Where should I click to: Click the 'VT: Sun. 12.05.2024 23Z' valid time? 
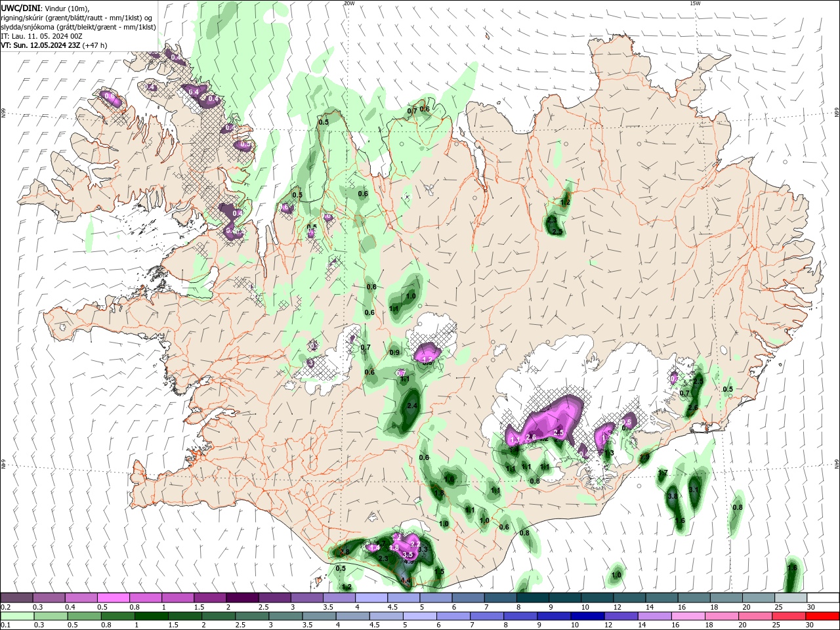[41, 45]
